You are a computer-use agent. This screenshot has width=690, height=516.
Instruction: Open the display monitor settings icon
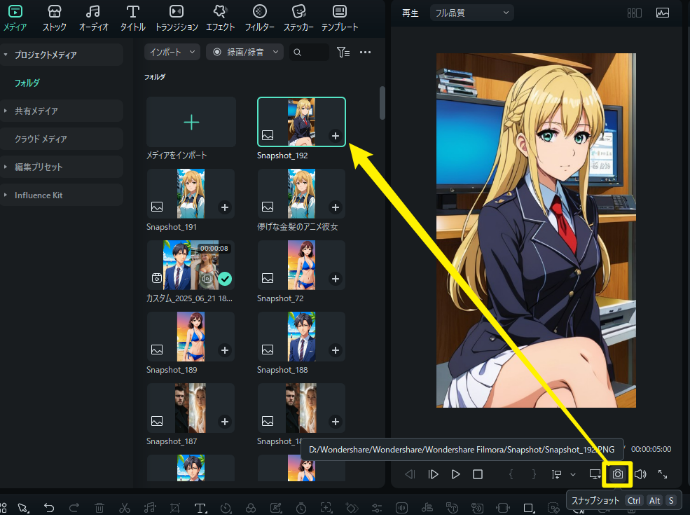point(595,474)
